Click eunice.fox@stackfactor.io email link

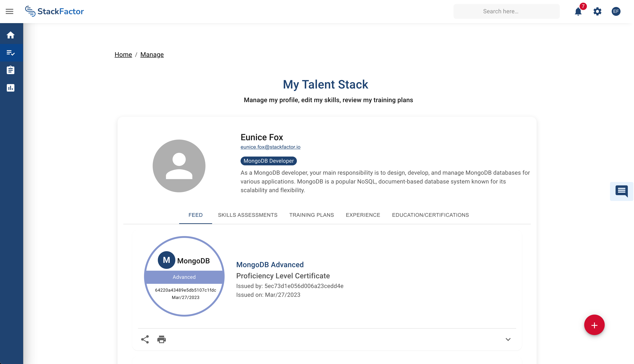[270, 147]
